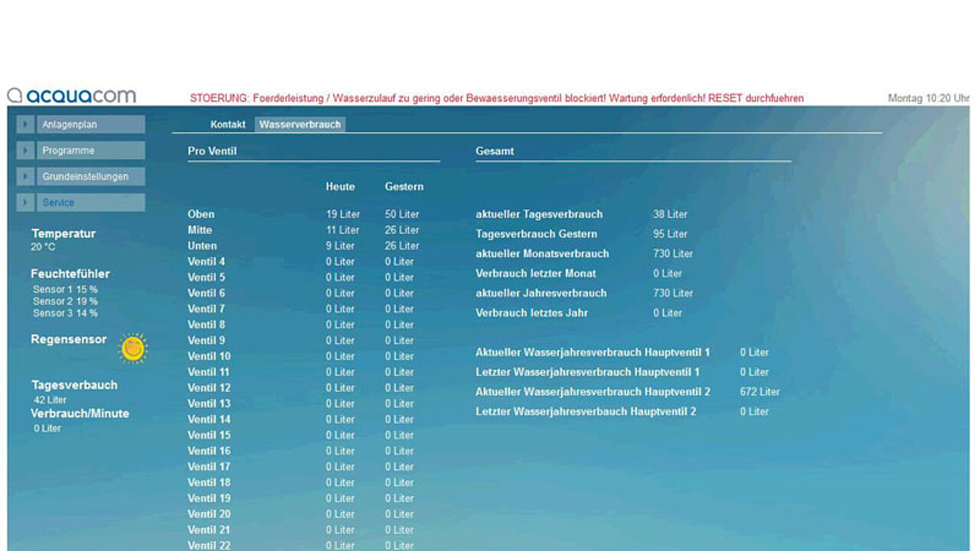Click the 50 Liter value for Oben
Viewport: 980px width, 551px height.
tap(402, 214)
